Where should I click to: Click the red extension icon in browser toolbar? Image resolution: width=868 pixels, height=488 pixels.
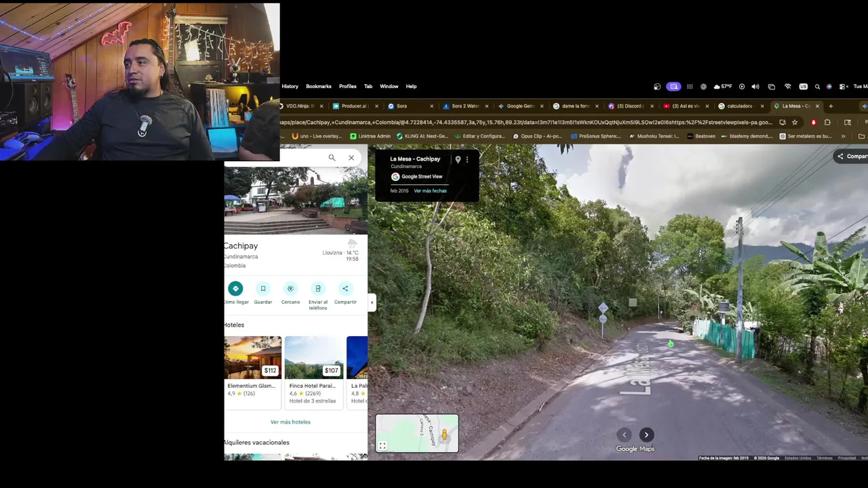click(813, 122)
